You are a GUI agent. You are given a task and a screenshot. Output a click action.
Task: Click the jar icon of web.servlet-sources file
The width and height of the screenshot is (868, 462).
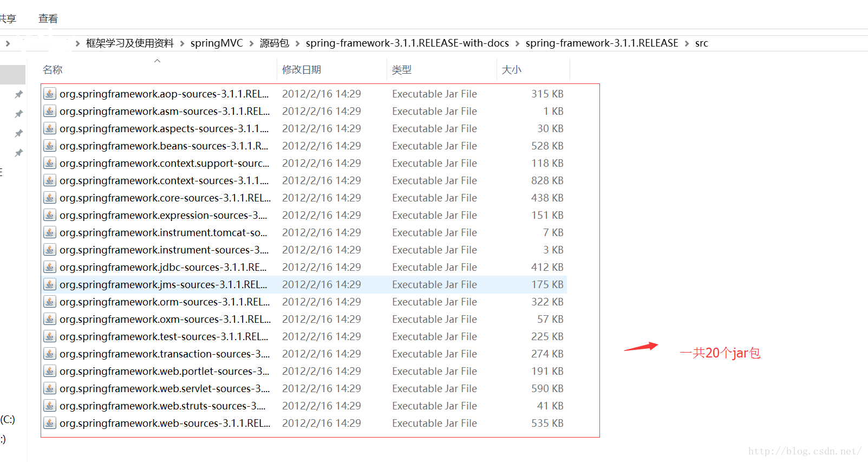(x=50, y=388)
